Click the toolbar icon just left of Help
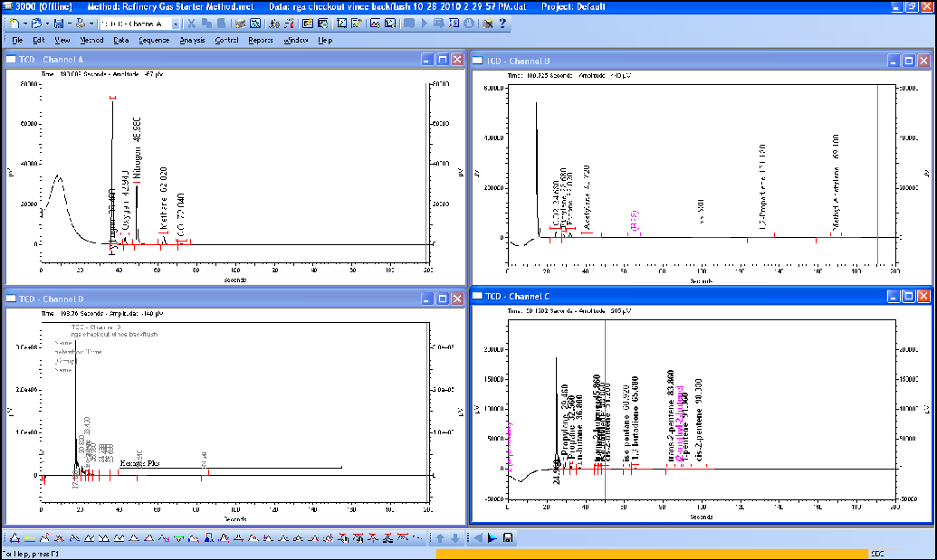Screen dimensions: 937x560 [x=488, y=24]
